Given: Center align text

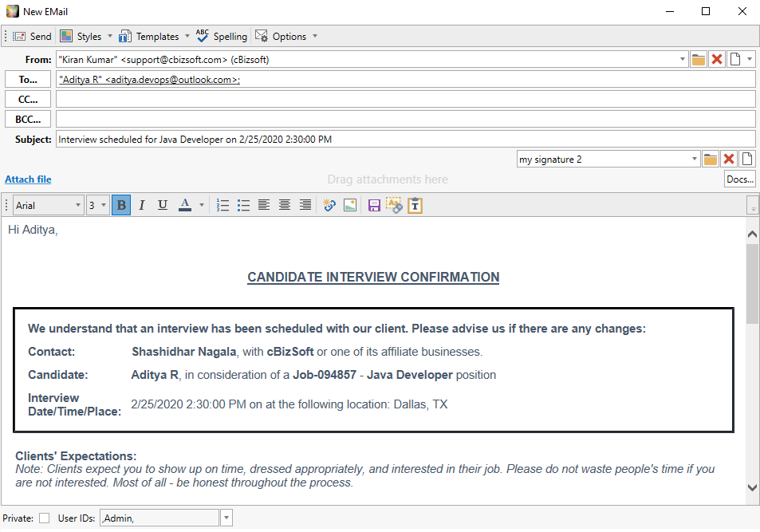Looking at the screenshot, I should [285, 205].
